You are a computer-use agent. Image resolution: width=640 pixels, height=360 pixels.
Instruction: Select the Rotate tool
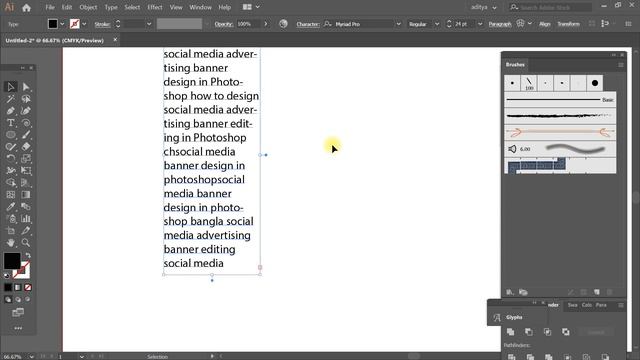pos(11,159)
